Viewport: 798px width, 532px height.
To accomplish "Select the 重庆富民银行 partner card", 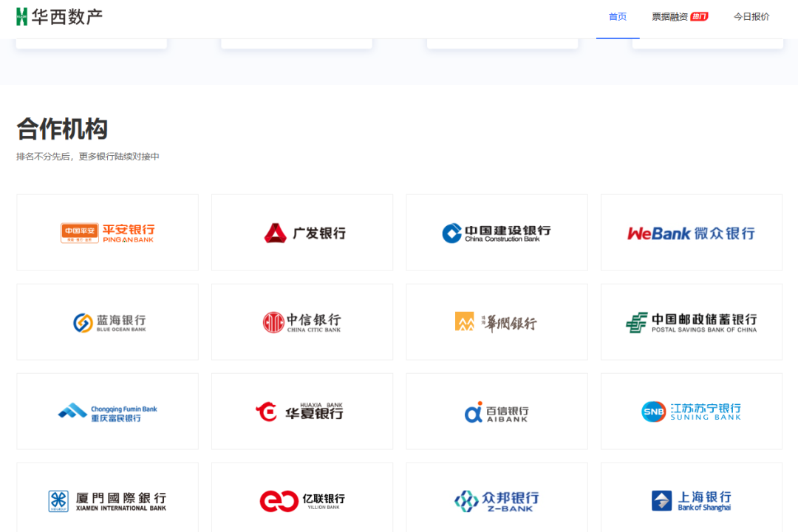I will [x=108, y=412].
